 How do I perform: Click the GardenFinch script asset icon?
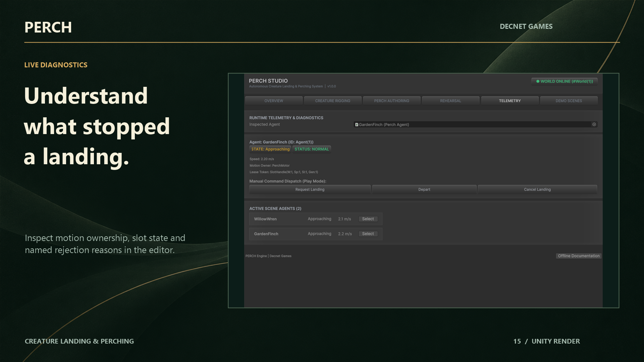click(357, 125)
